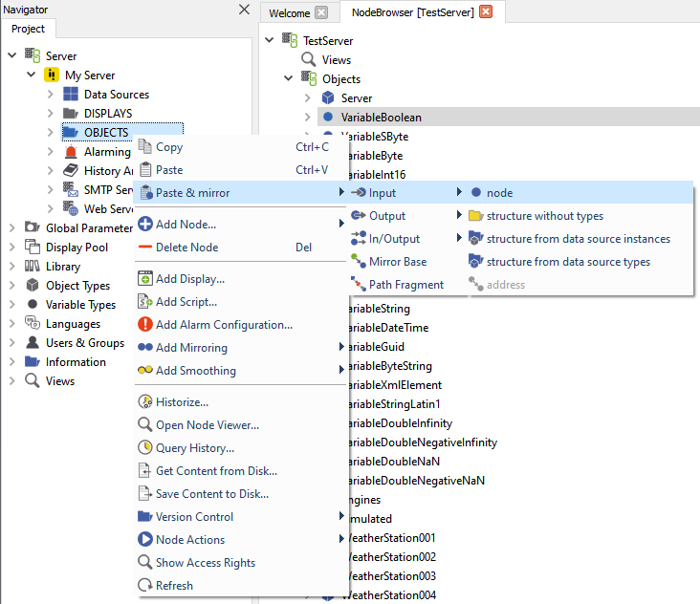Image resolution: width=700 pixels, height=604 pixels.
Task: Select Save Content to Disk entry
Action: [x=241, y=493]
